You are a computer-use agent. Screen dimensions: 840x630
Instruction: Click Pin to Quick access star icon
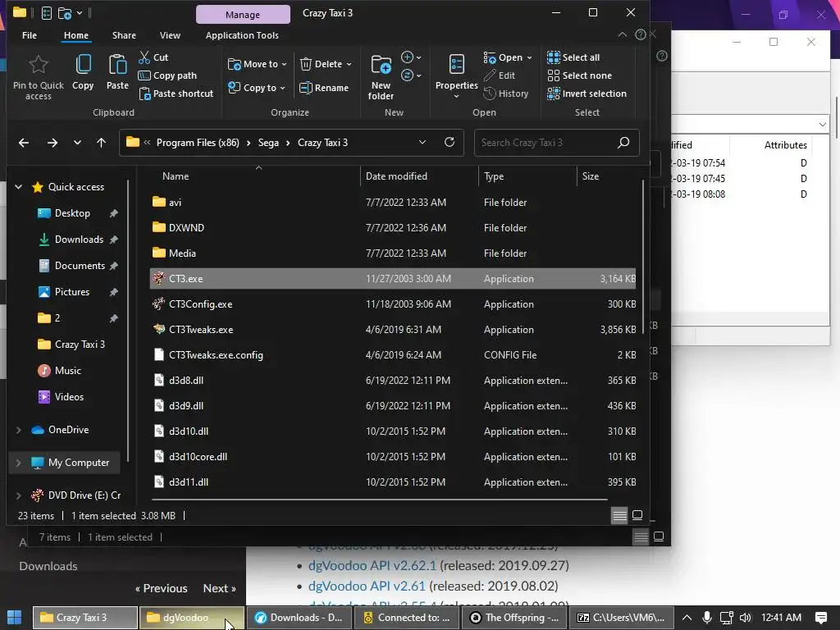click(38, 65)
